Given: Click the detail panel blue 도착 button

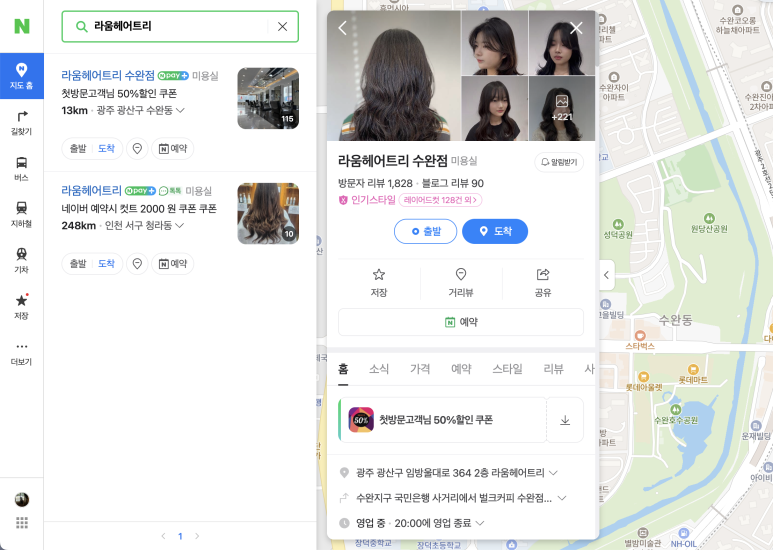Looking at the screenshot, I should point(495,231).
